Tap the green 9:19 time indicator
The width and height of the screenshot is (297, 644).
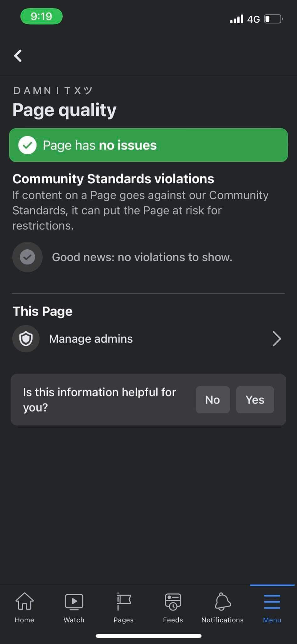[x=41, y=16]
